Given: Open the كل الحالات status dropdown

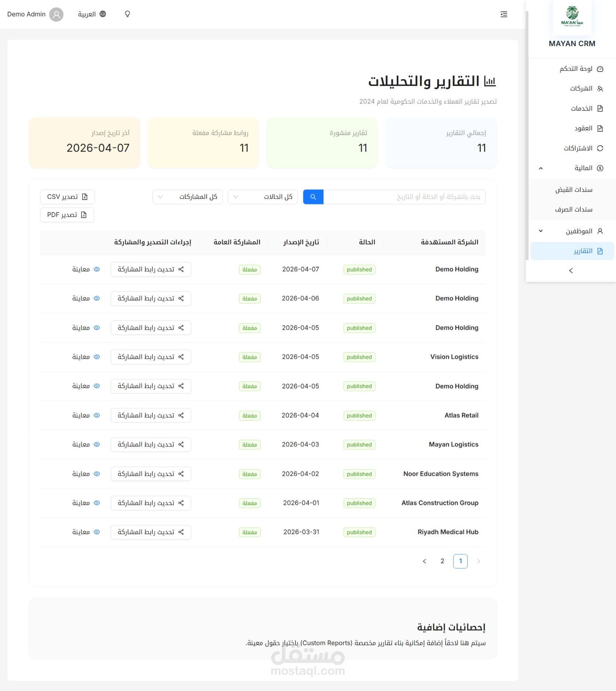Looking at the screenshot, I should pyautogui.click(x=263, y=197).
